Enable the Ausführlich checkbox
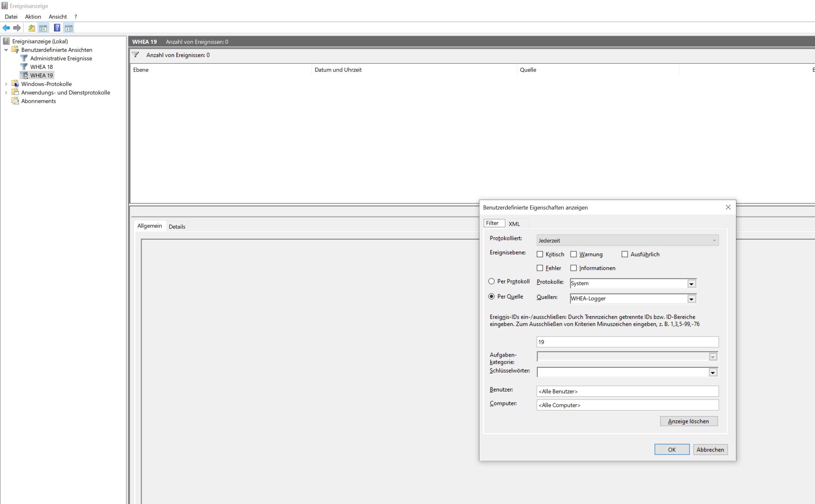The width and height of the screenshot is (815, 504). [x=625, y=254]
